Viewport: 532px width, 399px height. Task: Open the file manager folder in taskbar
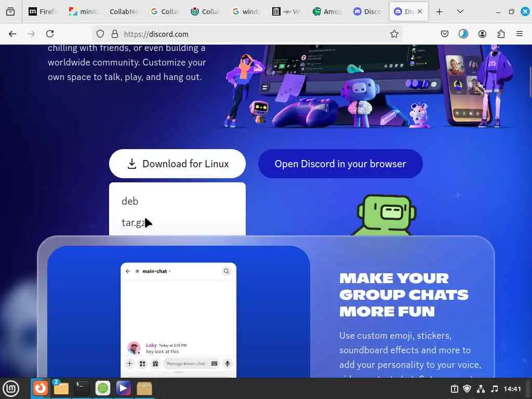pyautogui.click(x=61, y=388)
